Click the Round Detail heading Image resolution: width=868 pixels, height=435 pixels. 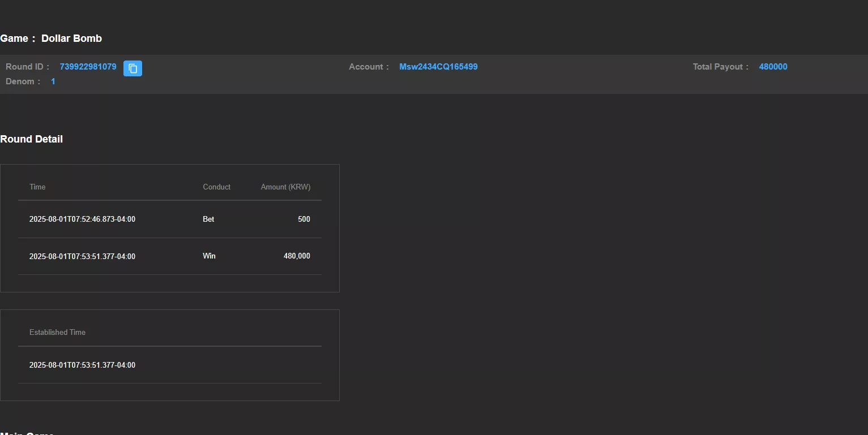(x=31, y=139)
